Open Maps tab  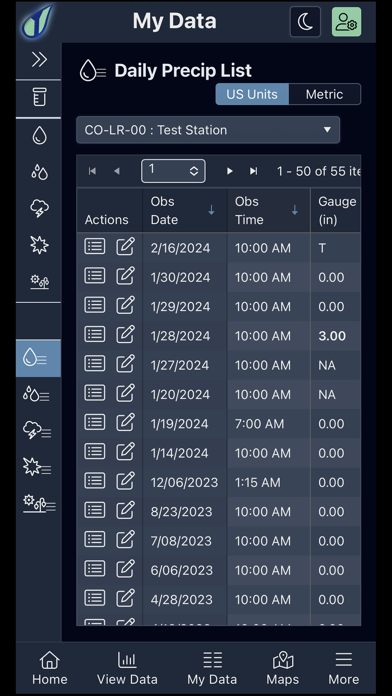click(283, 668)
